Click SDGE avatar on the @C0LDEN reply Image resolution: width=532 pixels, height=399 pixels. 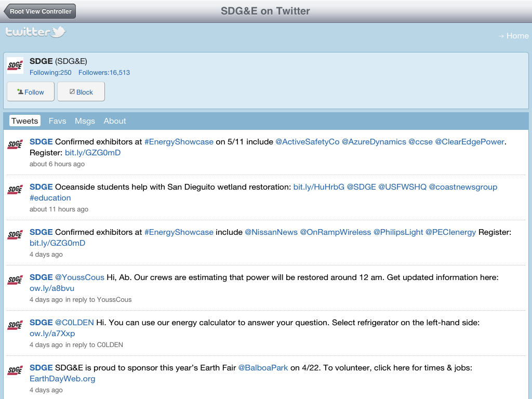click(15, 325)
